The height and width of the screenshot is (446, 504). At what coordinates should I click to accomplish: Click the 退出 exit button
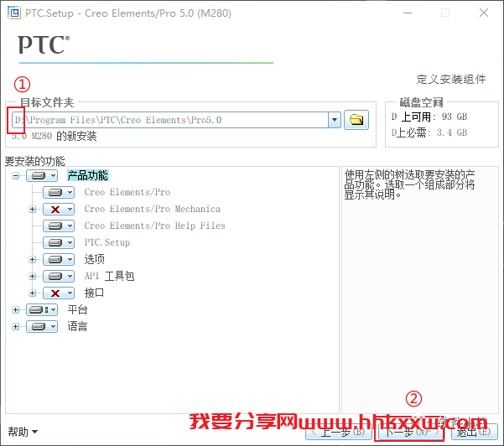coord(475,432)
